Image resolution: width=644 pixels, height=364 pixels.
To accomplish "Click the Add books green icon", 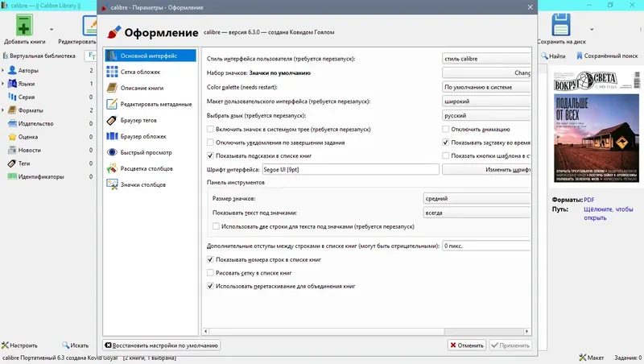I will [24, 25].
